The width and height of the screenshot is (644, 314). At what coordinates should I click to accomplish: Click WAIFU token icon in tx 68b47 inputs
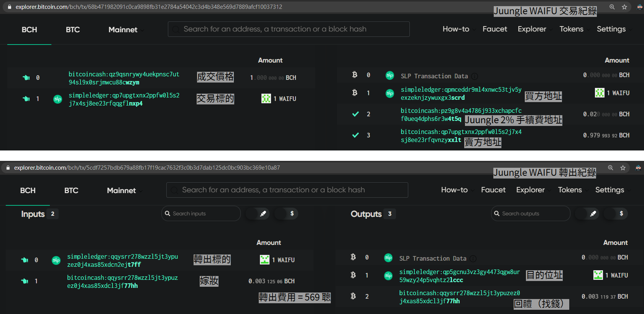click(266, 99)
